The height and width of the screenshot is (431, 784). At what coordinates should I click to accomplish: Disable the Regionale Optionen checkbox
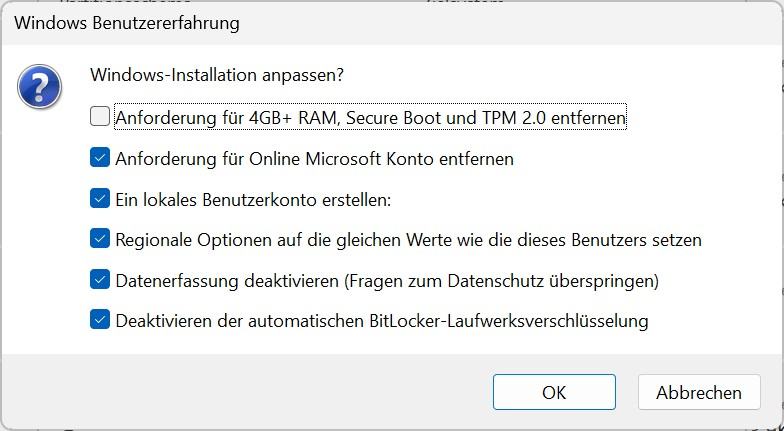(x=100, y=238)
